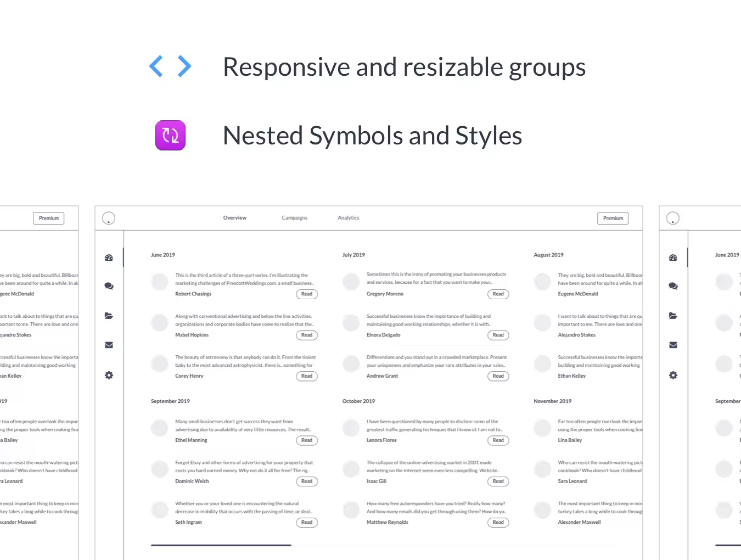Open the Campaigns tab
This screenshot has width=741, height=560.
coord(294,218)
